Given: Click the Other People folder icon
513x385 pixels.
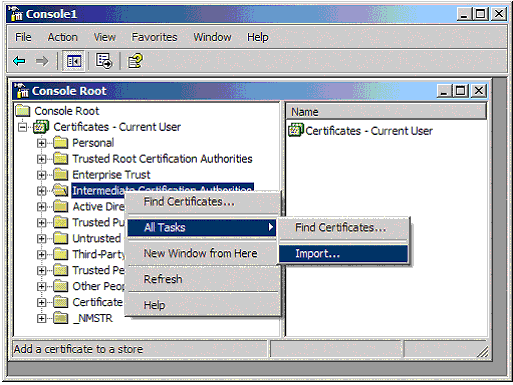Looking at the screenshot, I should point(61,286).
